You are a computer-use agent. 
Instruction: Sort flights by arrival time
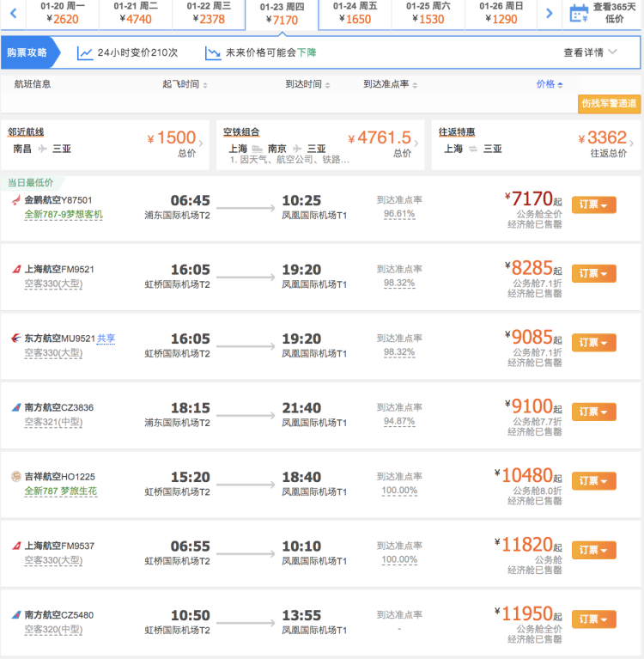(307, 84)
